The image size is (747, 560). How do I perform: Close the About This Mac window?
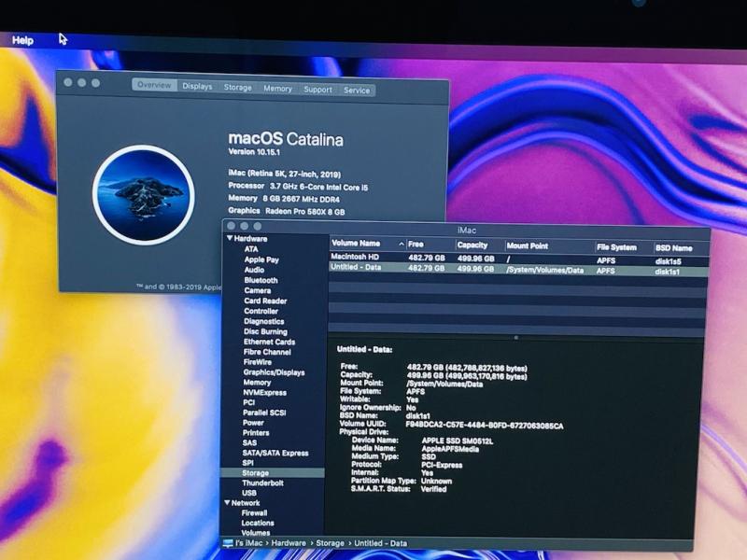(x=67, y=83)
